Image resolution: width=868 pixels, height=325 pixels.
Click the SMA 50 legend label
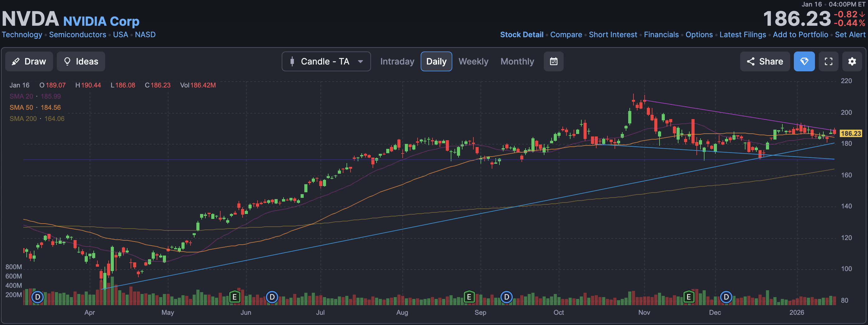21,107
